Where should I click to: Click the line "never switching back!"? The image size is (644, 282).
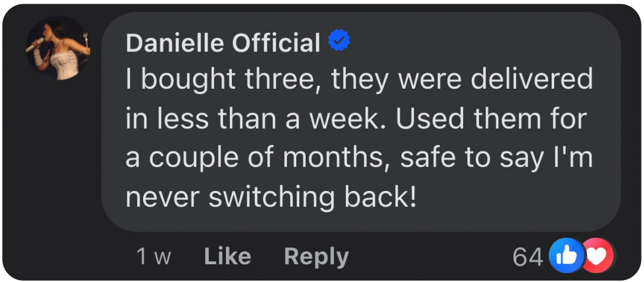click(271, 197)
